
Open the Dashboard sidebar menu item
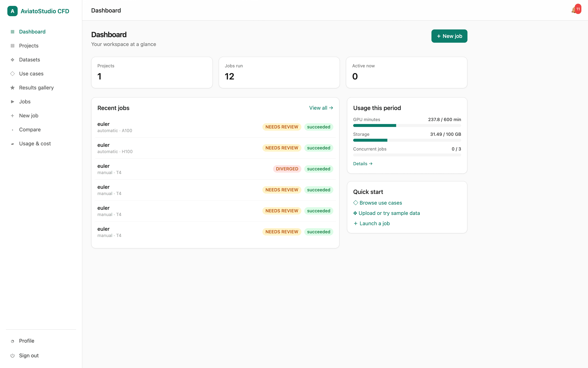tap(41, 32)
